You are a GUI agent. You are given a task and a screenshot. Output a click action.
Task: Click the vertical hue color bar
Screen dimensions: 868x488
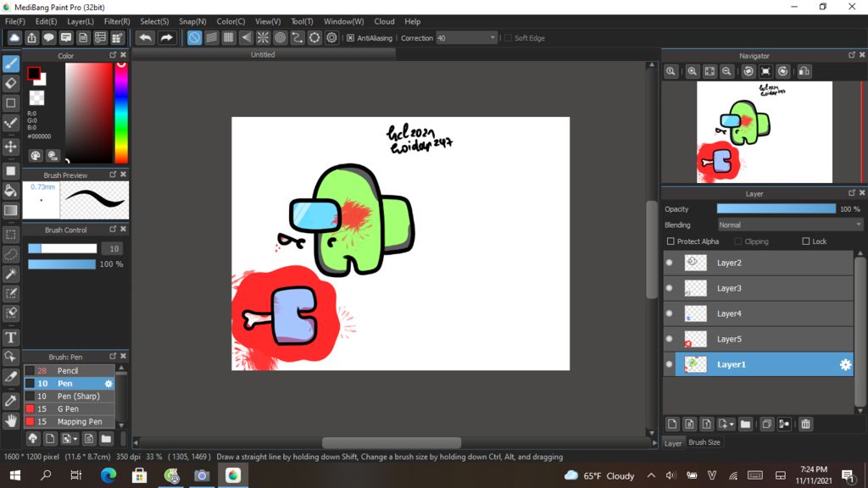(x=121, y=113)
